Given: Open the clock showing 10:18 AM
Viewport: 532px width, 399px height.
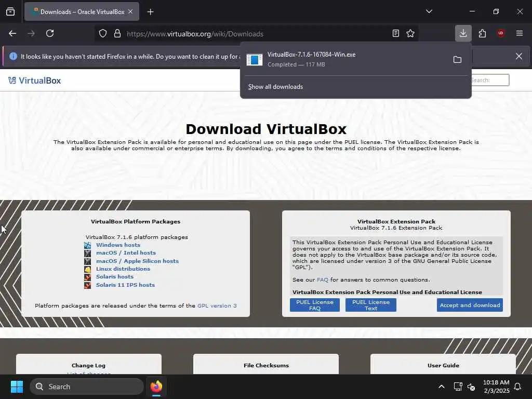Looking at the screenshot, I should pos(496,387).
